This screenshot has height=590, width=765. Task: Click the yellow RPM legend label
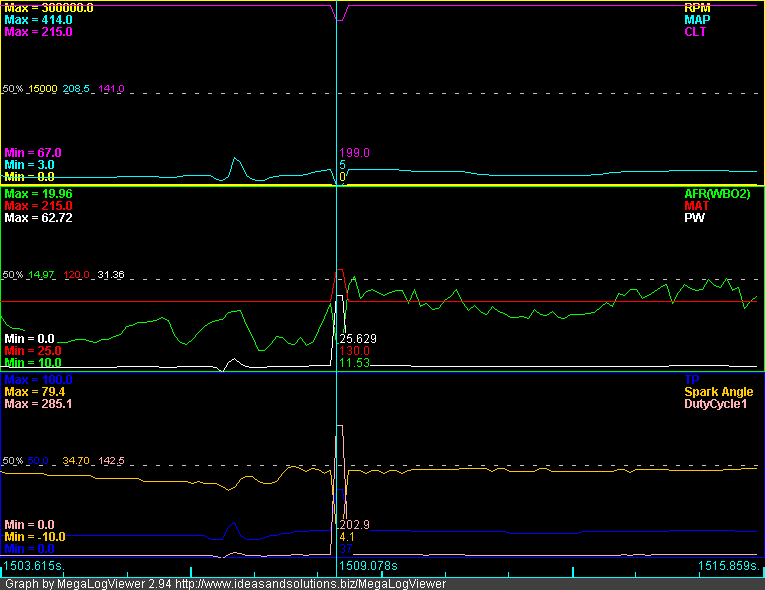click(x=695, y=7)
